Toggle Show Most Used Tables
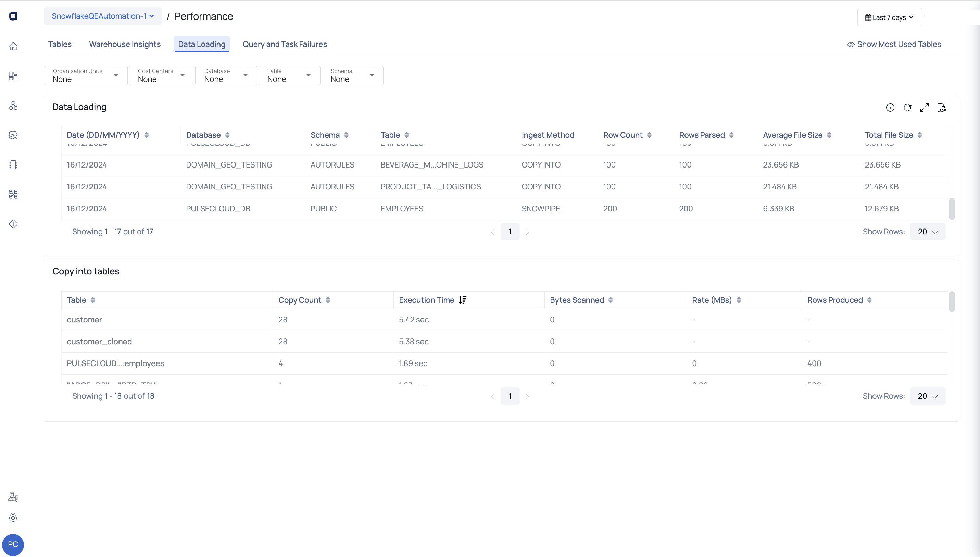Image resolution: width=980 pixels, height=557 pixels. point(894,45)
